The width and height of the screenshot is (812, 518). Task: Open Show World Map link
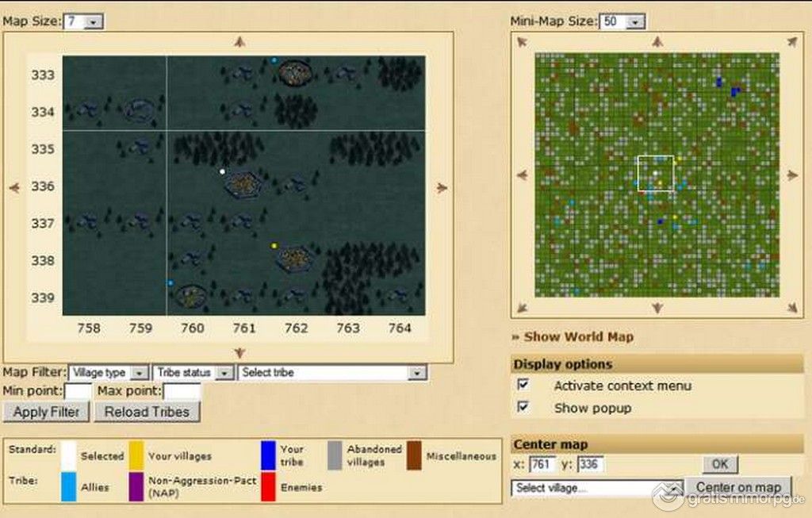(x=578, y=336)
